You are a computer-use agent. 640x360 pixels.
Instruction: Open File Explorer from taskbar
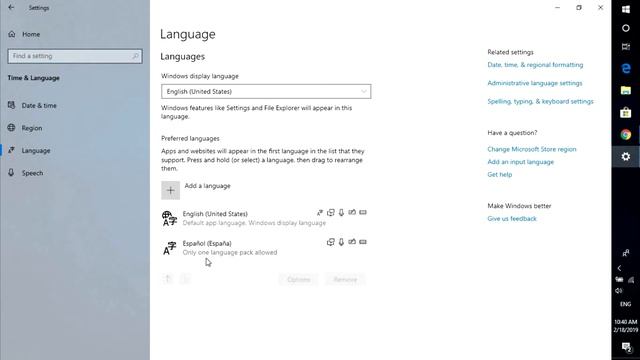[x=626, y=90]
